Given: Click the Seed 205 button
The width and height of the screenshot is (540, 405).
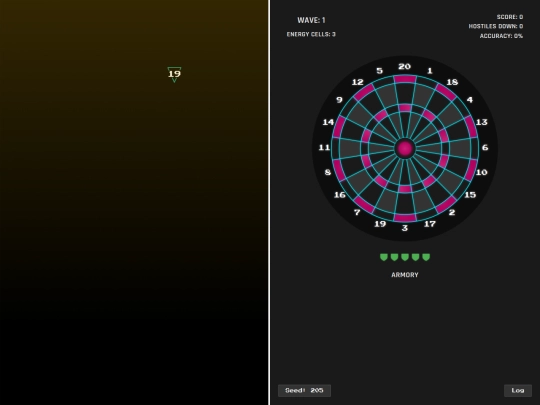Looking at the screenshot, I should (304, 391).
